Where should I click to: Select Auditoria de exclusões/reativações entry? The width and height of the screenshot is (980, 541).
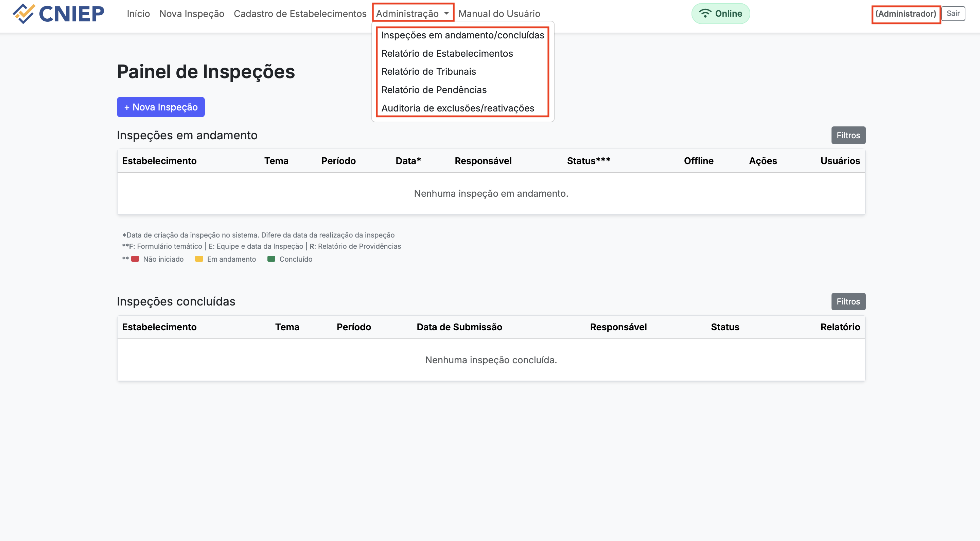458,108
